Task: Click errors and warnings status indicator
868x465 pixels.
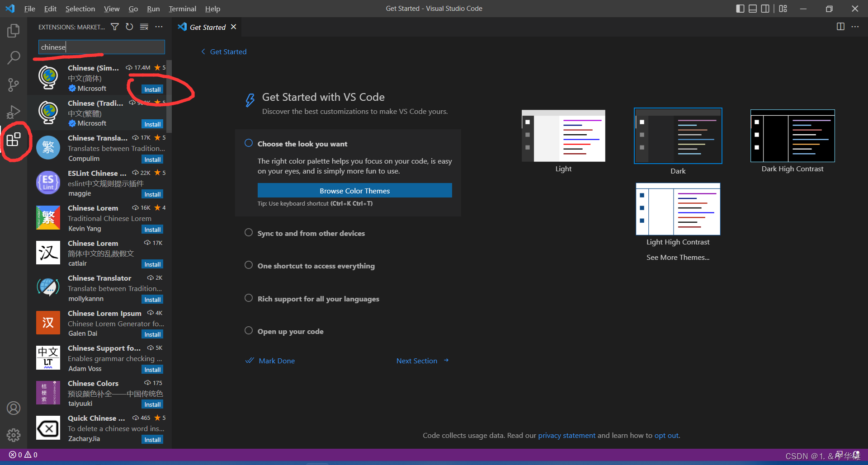Action: pyautogui.click(x=23, y=455)
